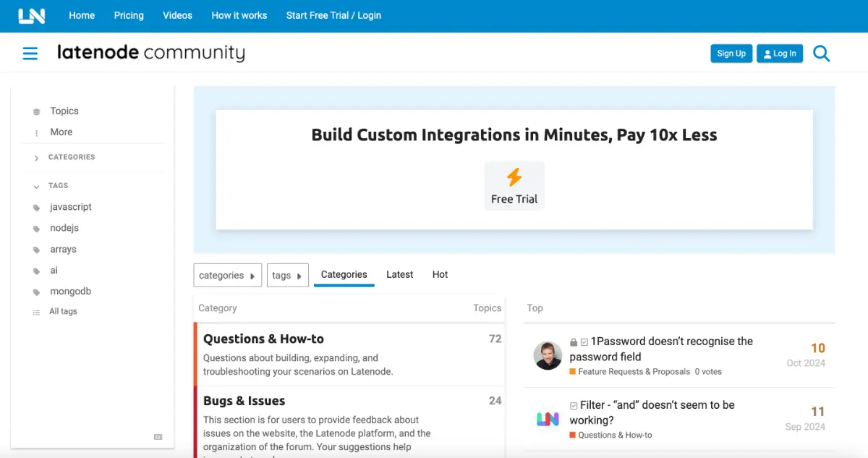Collapse the TAGS section chevron

[35, 186]
